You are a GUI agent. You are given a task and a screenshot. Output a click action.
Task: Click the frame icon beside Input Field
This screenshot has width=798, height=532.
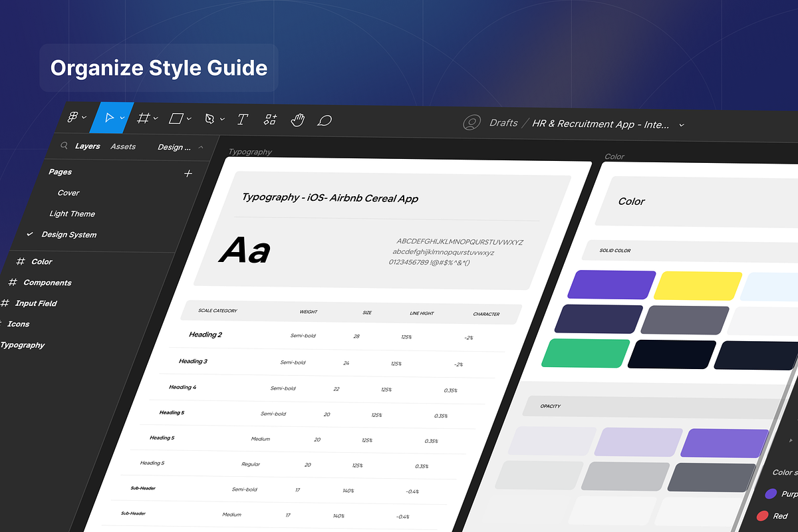(5, 303)
